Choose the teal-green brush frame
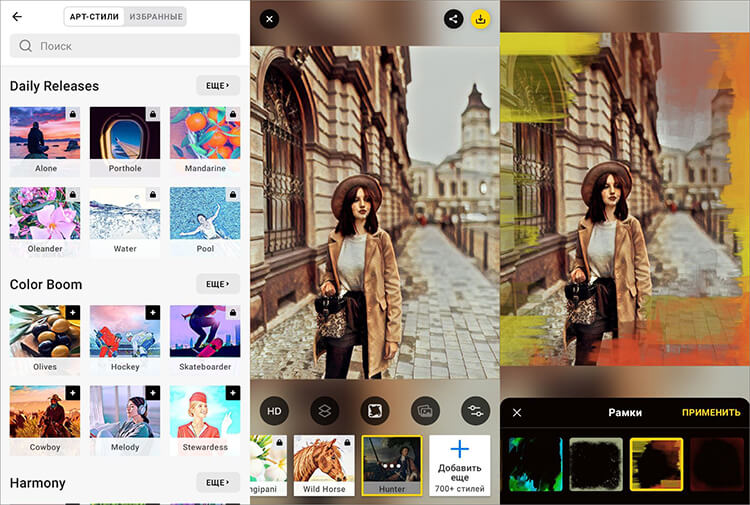Viewport: 750px width, 505px height. click(x=536, y=464)
